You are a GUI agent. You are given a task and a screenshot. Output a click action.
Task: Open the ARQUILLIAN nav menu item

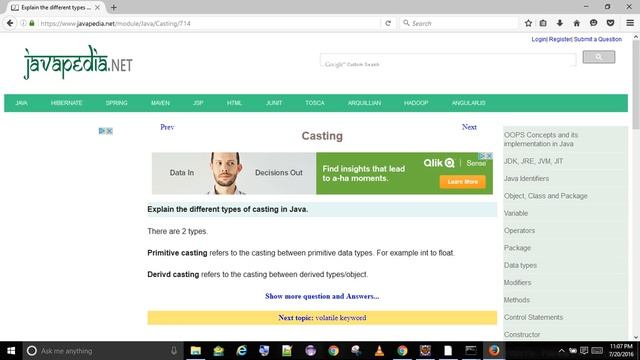pyautogui.click(x=364, y=103)
